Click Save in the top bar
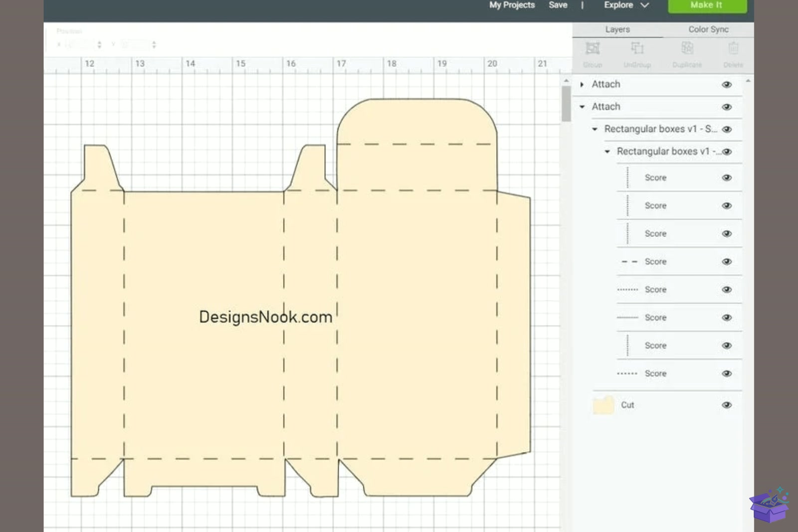798x532 pixels. click(x=558, y=5)
